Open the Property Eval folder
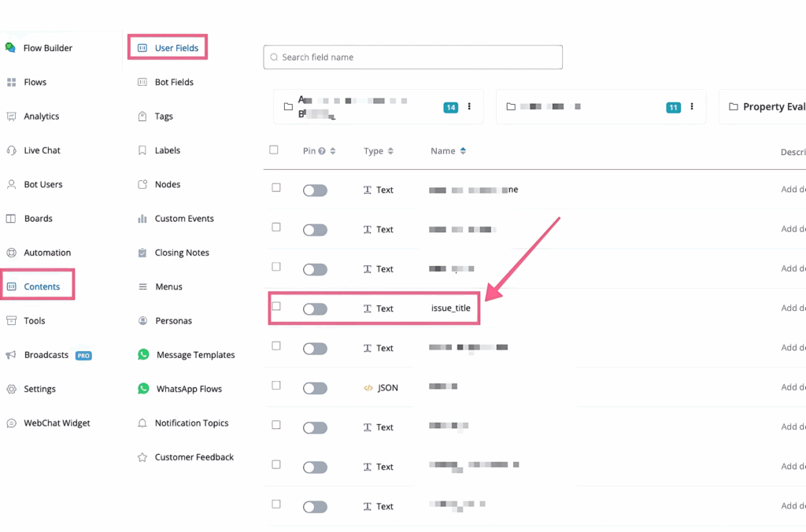806x532 pixels. [767, 107]
